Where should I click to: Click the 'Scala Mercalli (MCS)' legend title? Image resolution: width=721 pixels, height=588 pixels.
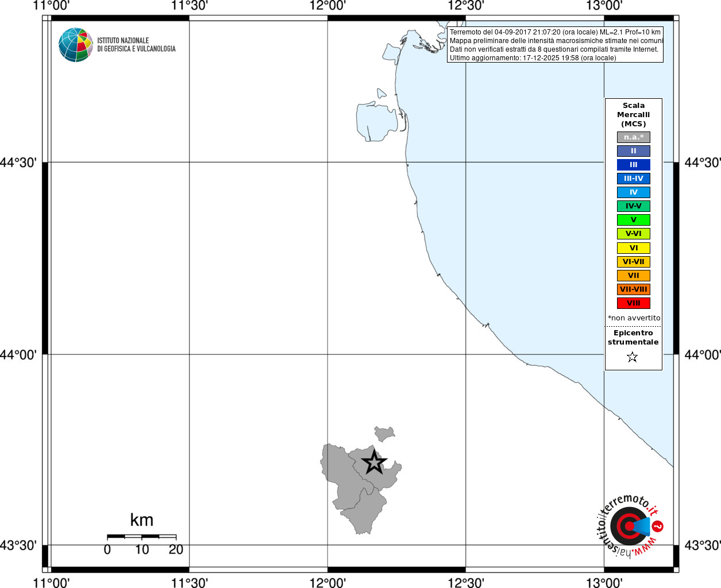click(x=634, y=115)
